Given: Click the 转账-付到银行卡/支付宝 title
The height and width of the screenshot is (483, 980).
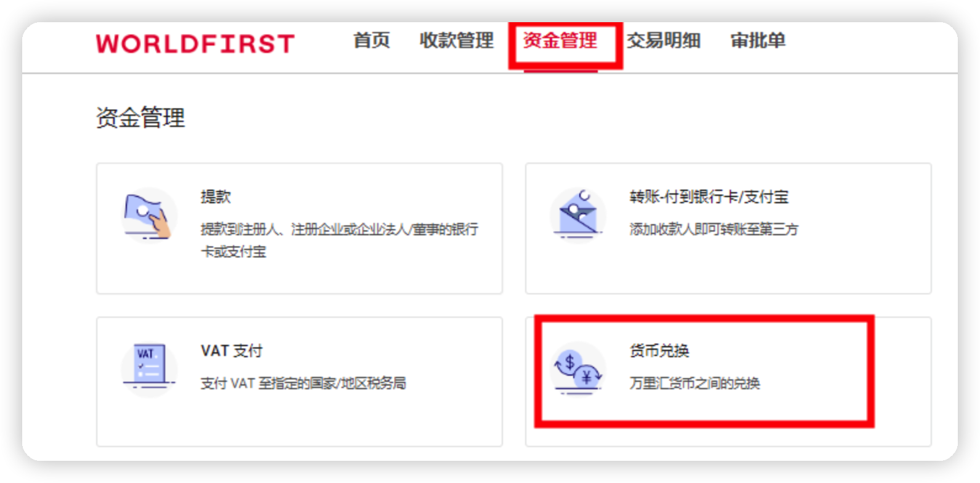Looking at the screenshot, I should pyautogui.click(x=709, y=197).
